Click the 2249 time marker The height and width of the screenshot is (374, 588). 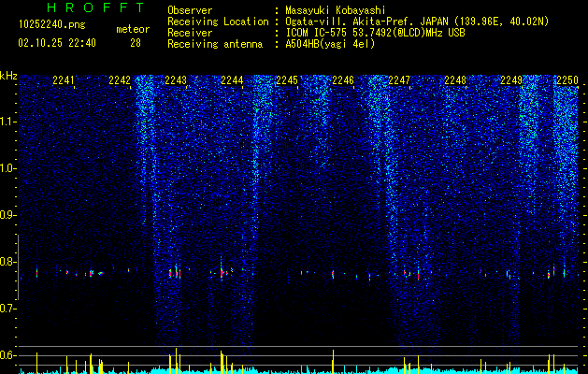511,80
